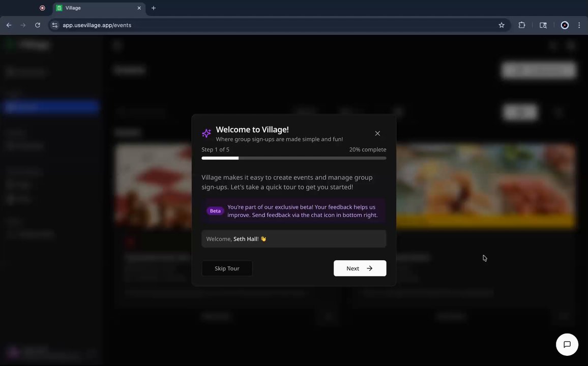Click the Welcome, Seth Hall greeting box
Screen dimensions: 588x366
pyautogui.click(x=293, y=238)
